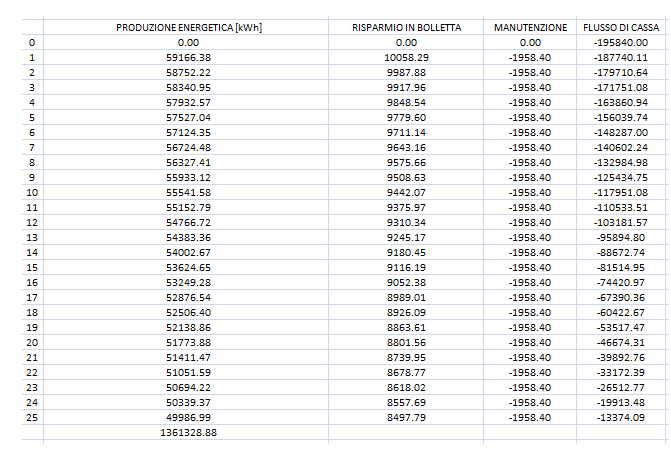Click the year 25 row label
Viewport: 671px width, 451px height.
[33, 418]
